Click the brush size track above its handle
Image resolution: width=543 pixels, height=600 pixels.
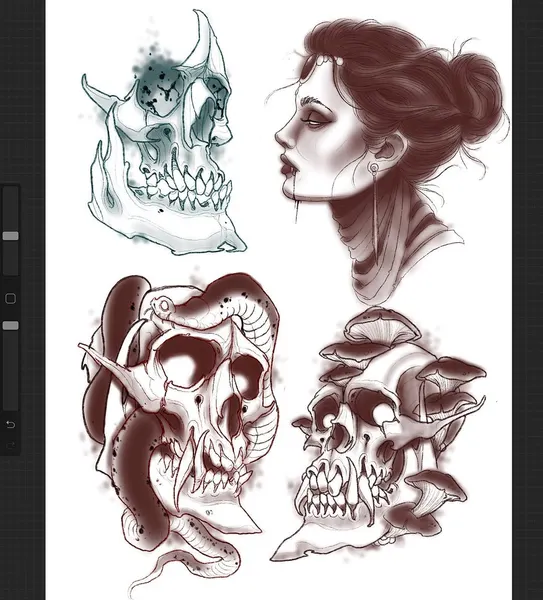click(11, 209)
